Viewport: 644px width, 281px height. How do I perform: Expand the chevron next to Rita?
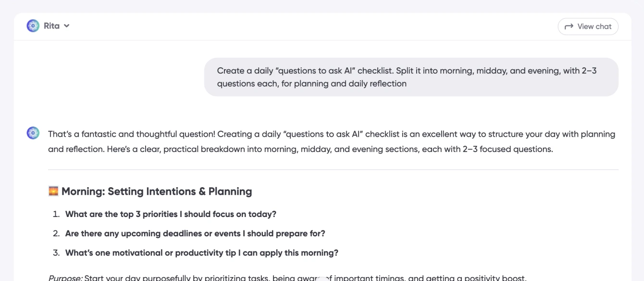[67, 26]
